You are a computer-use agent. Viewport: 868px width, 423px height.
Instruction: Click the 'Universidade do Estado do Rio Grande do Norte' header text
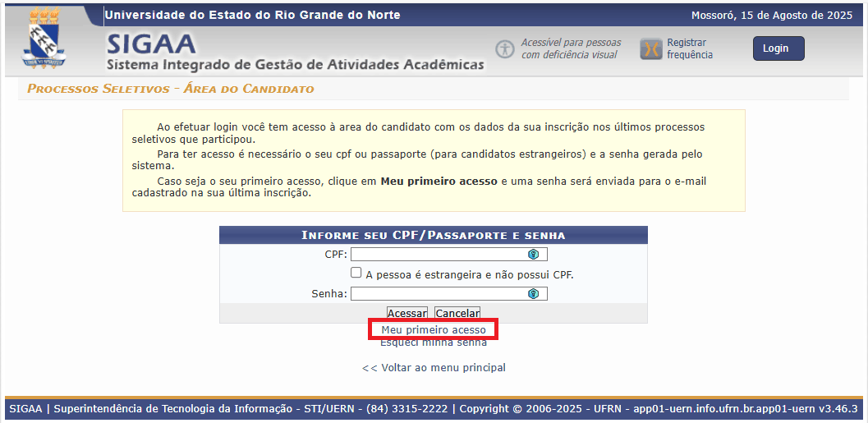coord(253,15)
